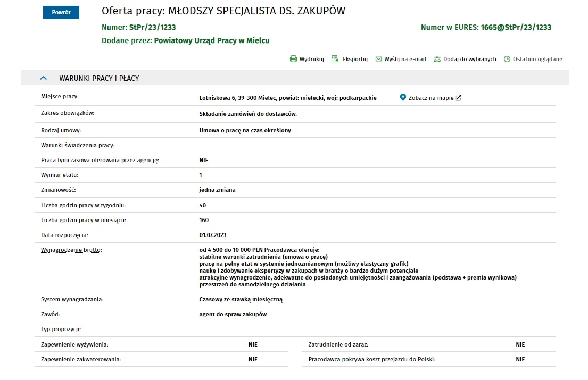Image resolution: width=588 pixels, height=380 pixels.
Task: Click the Zmianowość label
Action: pyautogui.click(x=58, y=190)
